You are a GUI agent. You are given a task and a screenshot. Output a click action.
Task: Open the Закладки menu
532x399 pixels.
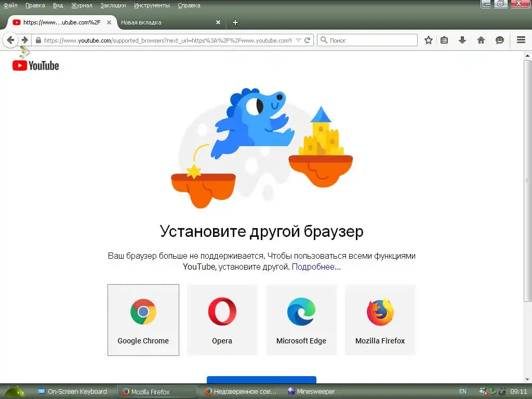[113, 5]
